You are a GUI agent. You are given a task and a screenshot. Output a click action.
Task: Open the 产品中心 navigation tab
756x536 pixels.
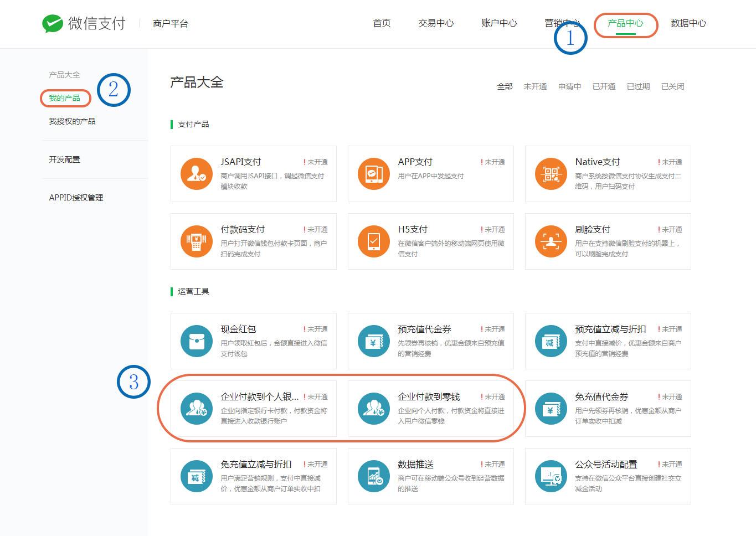tap(625, 23)
